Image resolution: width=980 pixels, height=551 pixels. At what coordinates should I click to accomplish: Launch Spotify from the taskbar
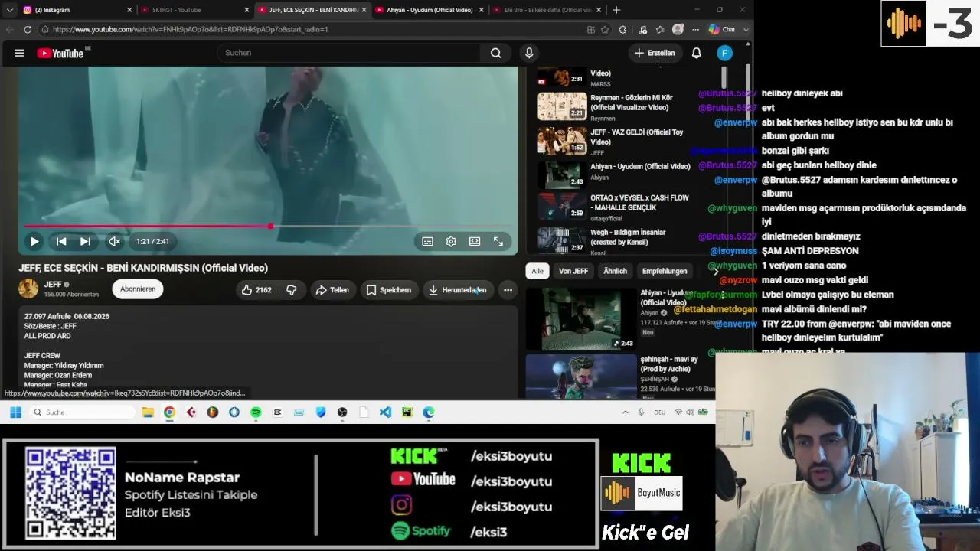[x=256, y=412]
